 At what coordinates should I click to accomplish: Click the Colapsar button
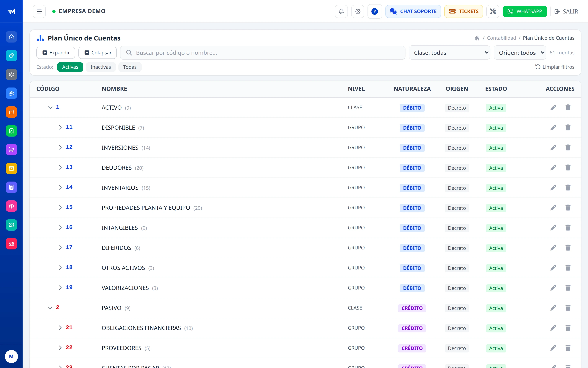click(98, 53)
